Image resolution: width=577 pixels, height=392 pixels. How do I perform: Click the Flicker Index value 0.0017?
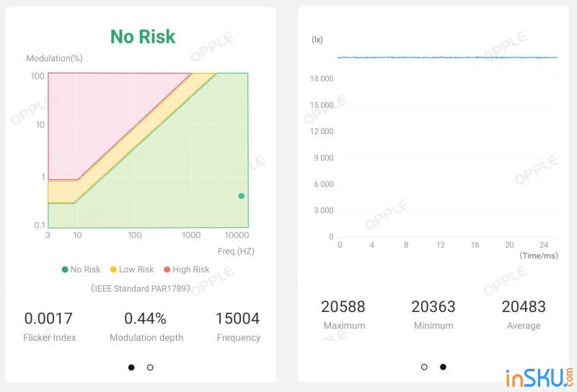click(x=48, y=318)
